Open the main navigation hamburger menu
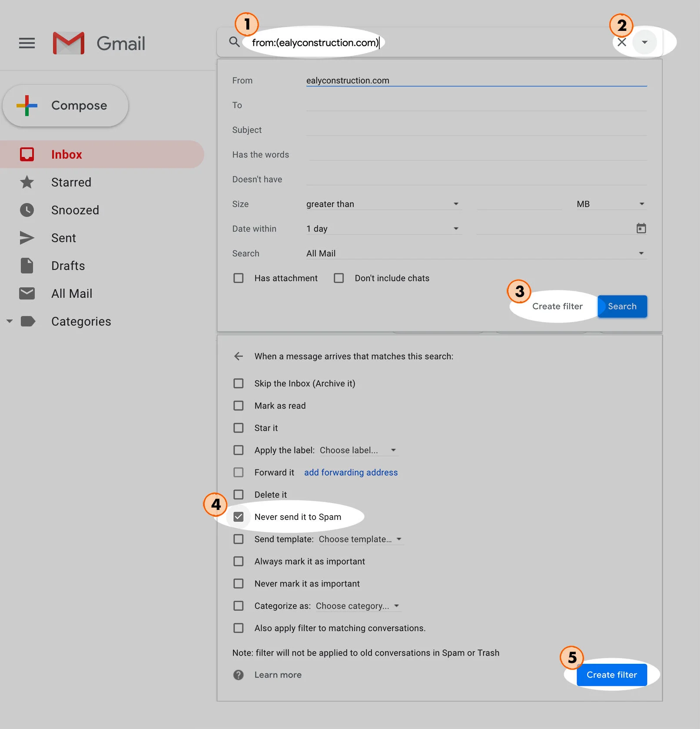The height and width of the screenshot is (729, 700). pyautogui.click(x=27, y=43)
